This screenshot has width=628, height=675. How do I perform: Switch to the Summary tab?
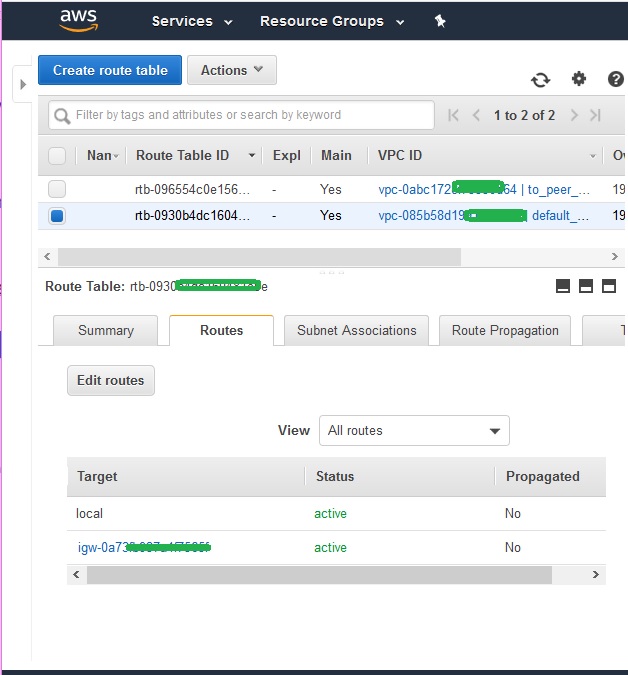click(105, 330)
